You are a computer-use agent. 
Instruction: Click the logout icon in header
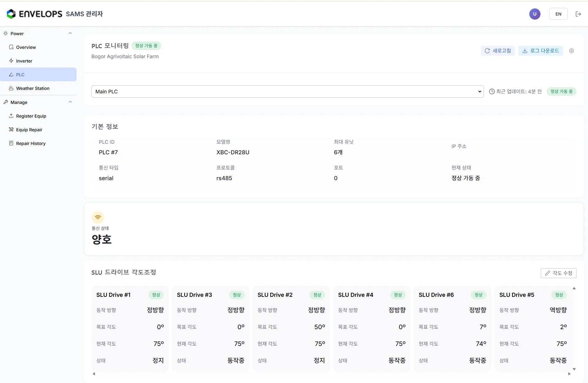tap(578, 14)
